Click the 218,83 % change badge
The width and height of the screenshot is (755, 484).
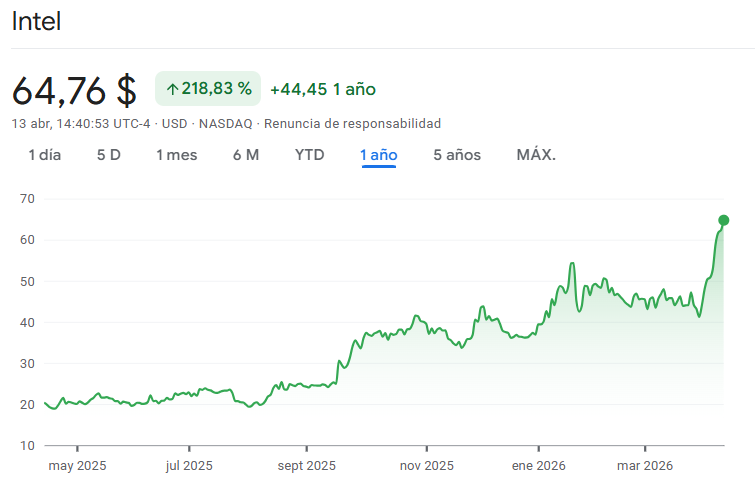[208, 89]
